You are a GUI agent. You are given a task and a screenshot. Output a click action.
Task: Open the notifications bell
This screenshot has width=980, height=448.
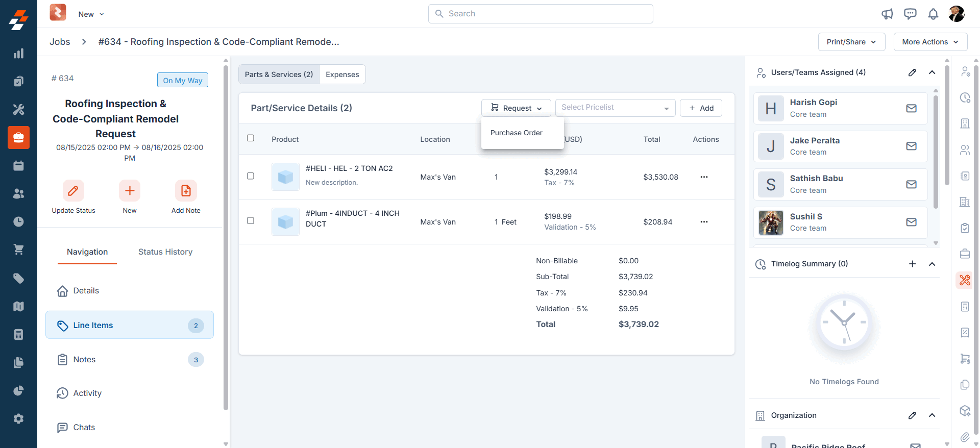pyautogui.click(x=933, y=14)
